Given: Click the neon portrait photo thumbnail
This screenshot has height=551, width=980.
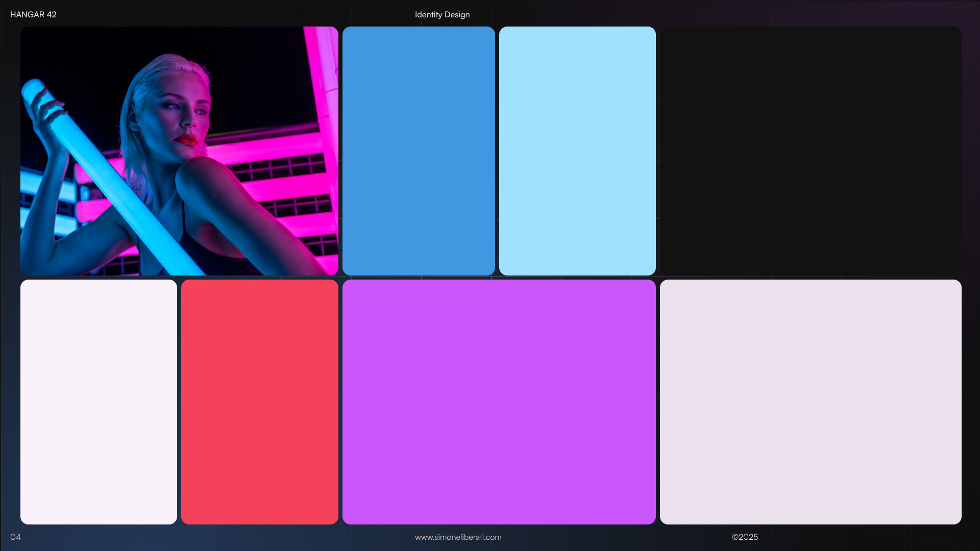Looking at the screenshot, I should pos(179,151).
